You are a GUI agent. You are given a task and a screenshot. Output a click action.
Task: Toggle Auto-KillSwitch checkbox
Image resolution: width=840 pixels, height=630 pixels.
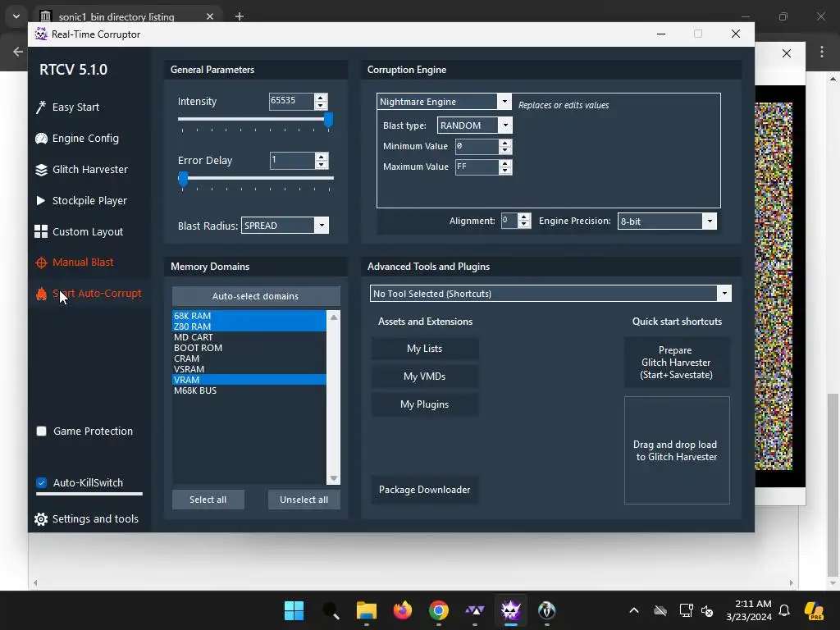pyautogui.click(x=41, y=482)
